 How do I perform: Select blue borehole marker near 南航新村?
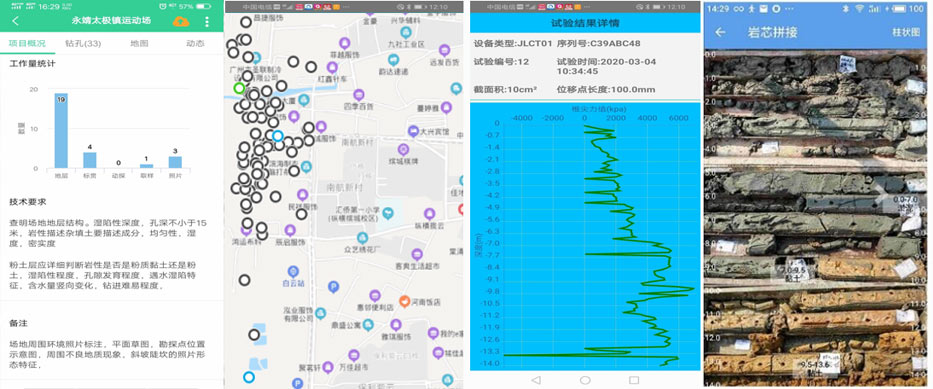pos(277,136)
